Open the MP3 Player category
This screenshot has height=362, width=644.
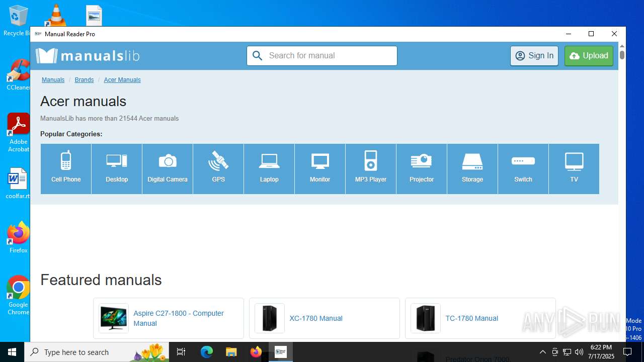coord(371,169)
